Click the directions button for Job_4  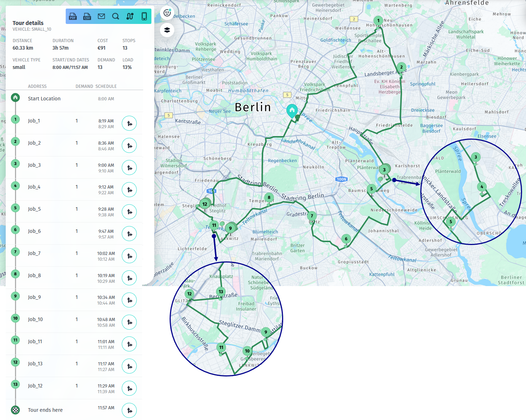tap(129, 190)
